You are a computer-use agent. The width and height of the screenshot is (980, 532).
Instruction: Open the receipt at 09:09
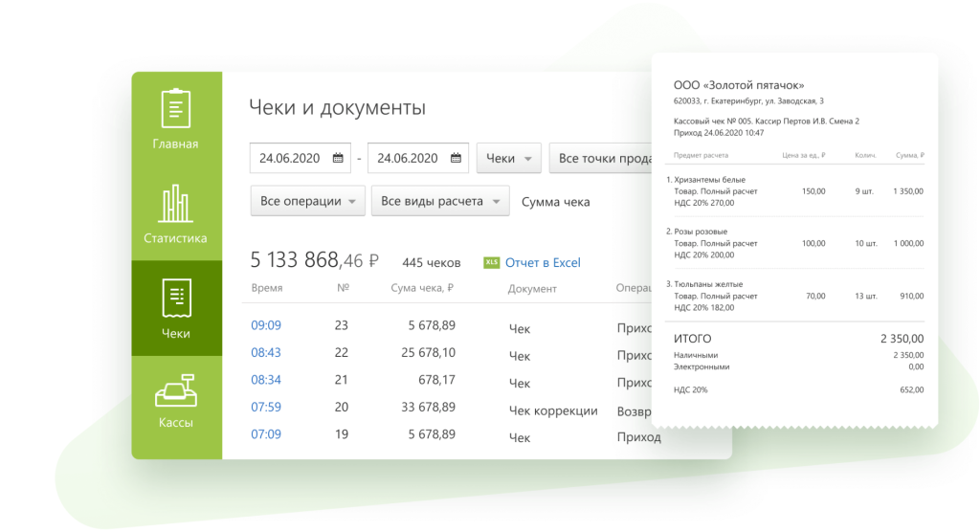coord(266,325)
